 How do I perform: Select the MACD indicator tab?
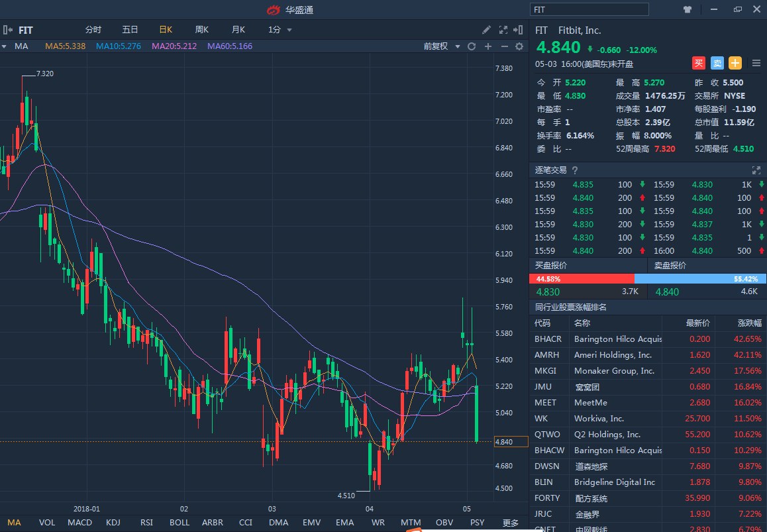[79, 523]
